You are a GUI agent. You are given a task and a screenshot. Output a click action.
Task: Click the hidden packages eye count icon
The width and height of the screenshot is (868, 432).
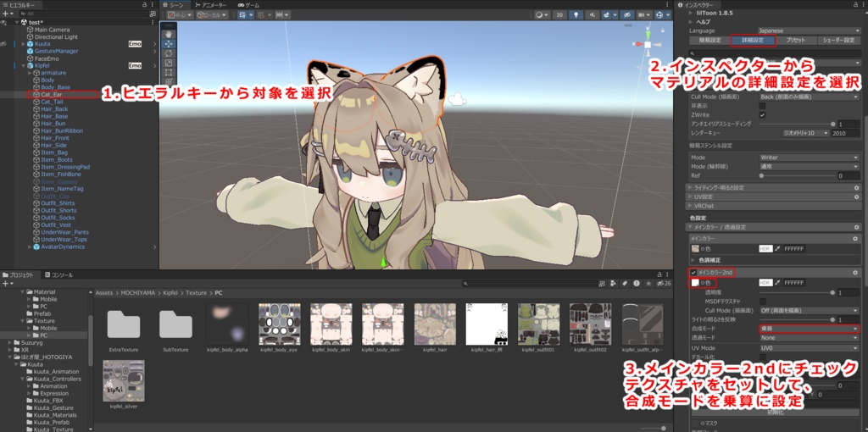point(664,283)
